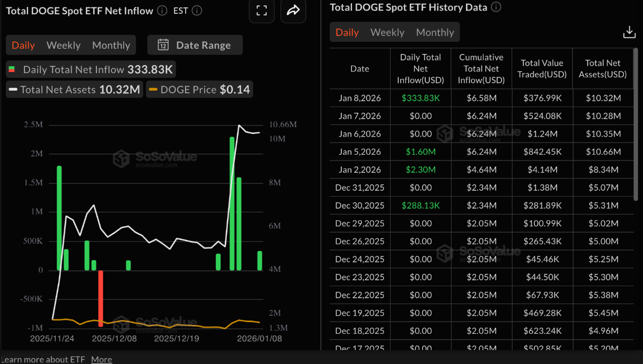Switch table view to Monthly
This screenshot has width=643, height=364.
435,32
